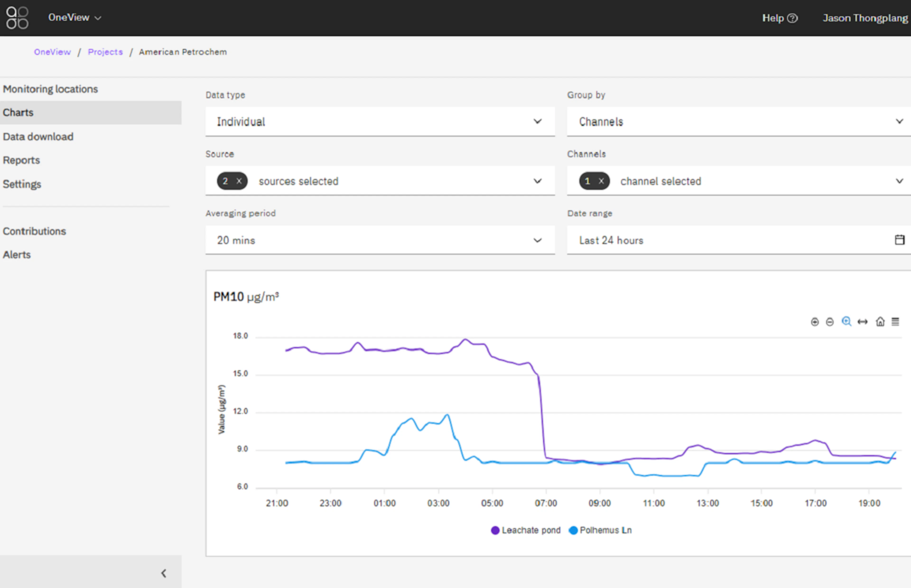Collapse the sidebar with the chevron
911x588 pixels.
point(163,573)
